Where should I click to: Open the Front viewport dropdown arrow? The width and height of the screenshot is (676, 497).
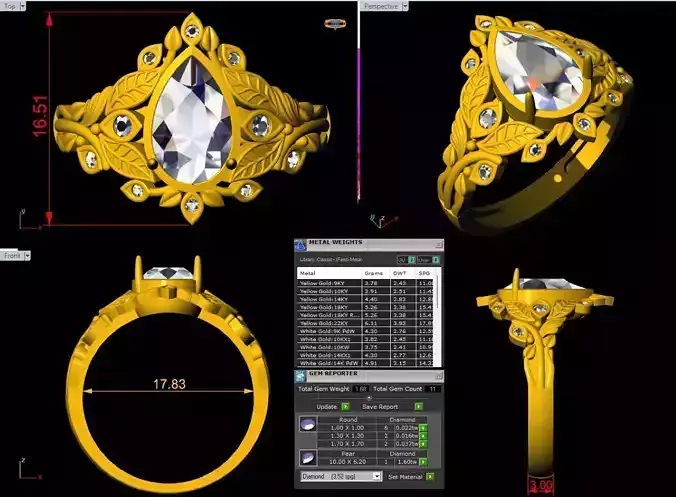[x=27, y=256]
